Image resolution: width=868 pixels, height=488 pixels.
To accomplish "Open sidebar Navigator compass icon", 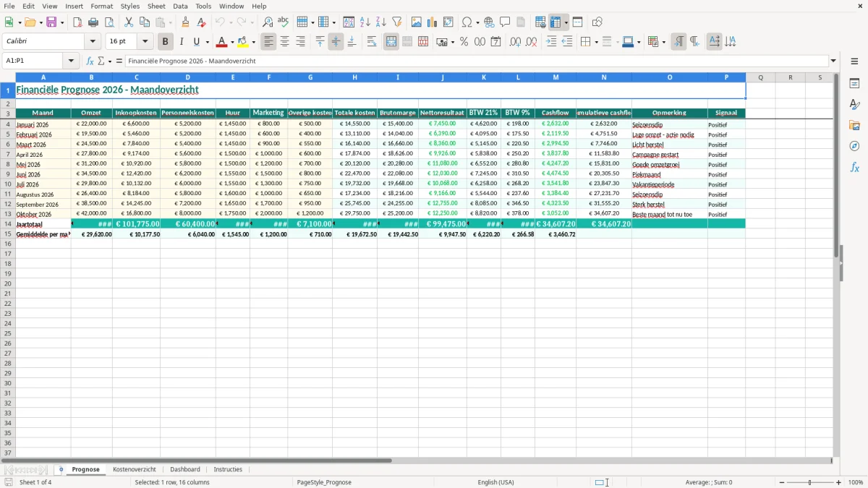I will point(854,146).
